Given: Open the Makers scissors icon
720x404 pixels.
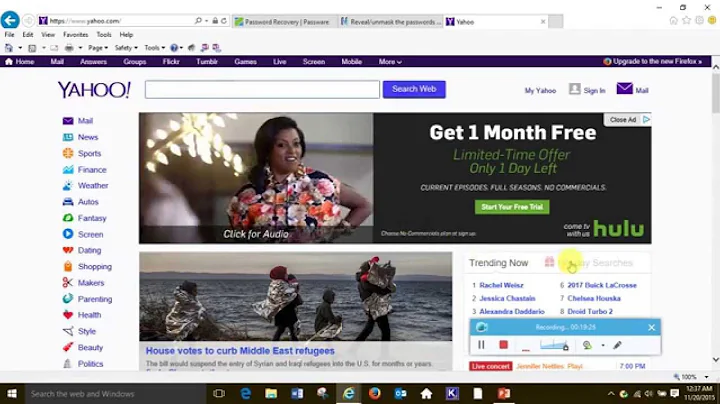Looking at the screenshot, I should click(x=68, y=283).
